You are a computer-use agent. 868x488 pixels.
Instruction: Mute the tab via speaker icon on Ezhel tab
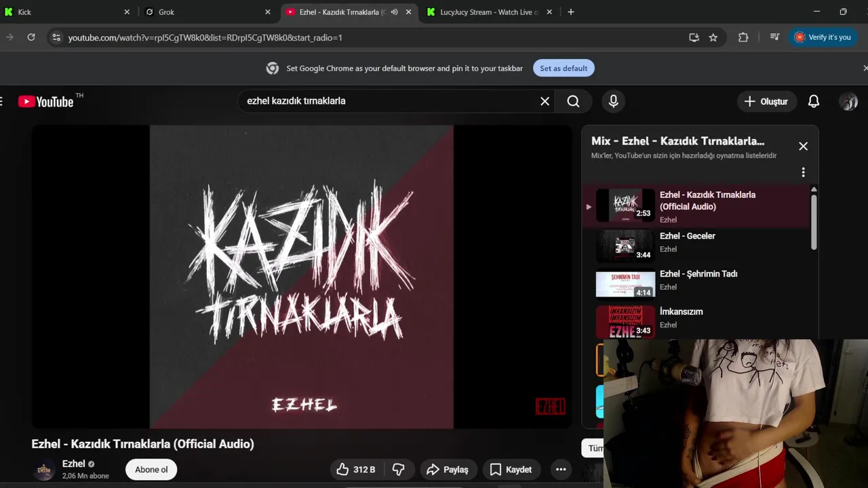[394, 12]
